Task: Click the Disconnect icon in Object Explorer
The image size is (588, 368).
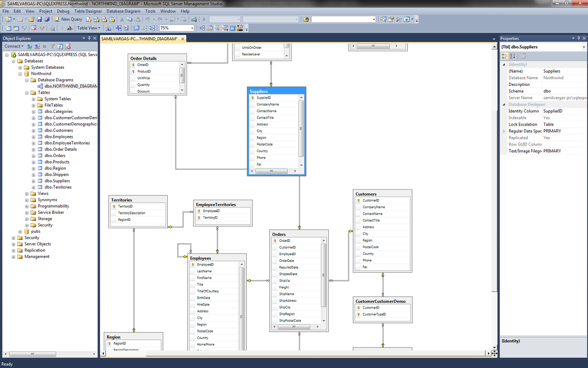Action: pos(37,46)
